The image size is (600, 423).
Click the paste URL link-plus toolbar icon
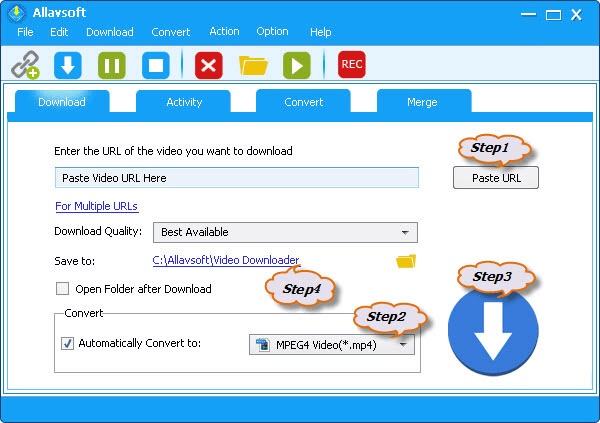click(x=25, y=65)
